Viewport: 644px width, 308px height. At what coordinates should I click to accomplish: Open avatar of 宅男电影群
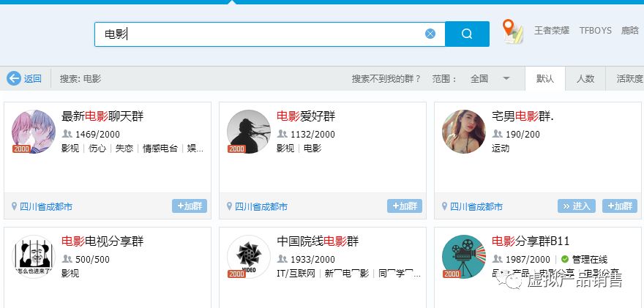[x=464, y=132]
